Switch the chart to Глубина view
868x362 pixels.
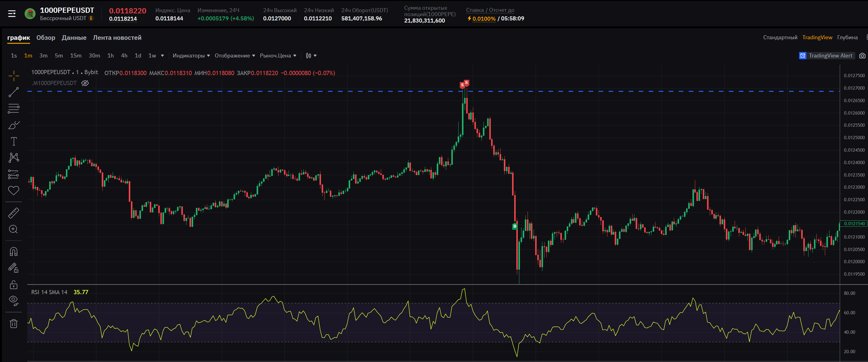coord(847,37)
